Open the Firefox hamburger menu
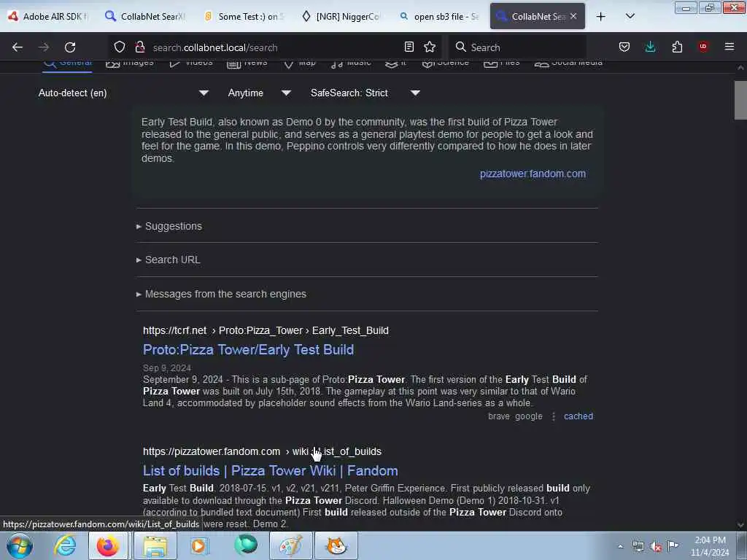This screenshot has height=560, width=747. click(x=729, y=47)
